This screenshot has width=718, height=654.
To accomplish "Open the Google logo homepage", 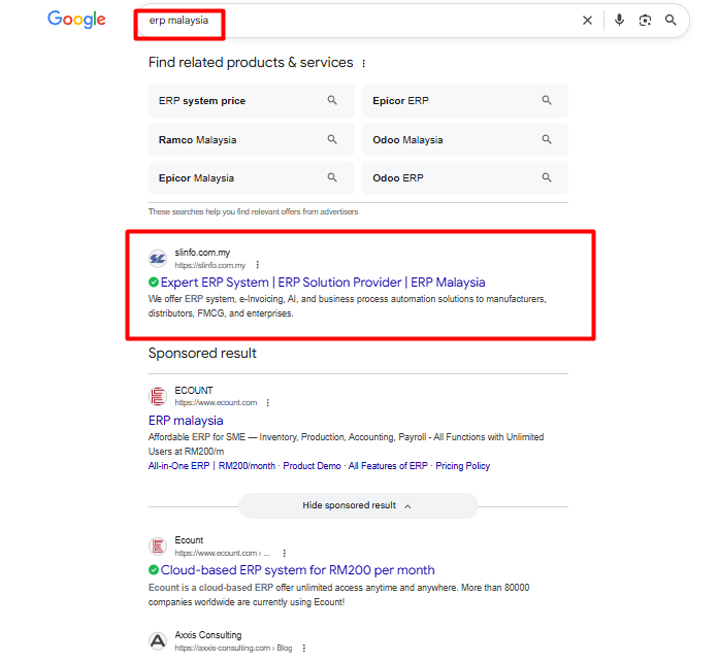I will pos(76,19).
